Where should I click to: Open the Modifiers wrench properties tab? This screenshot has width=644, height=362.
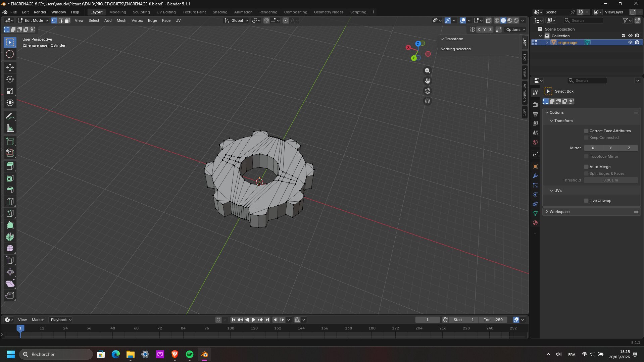click(535, 176)
